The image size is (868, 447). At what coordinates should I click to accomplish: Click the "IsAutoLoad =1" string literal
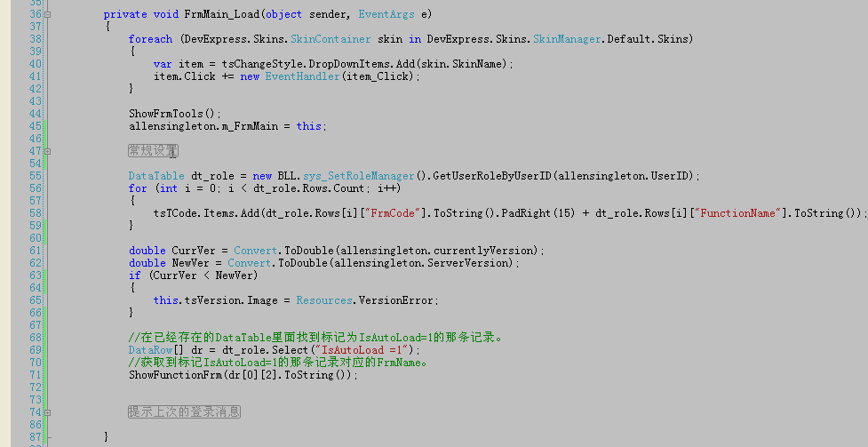[362, 350]
